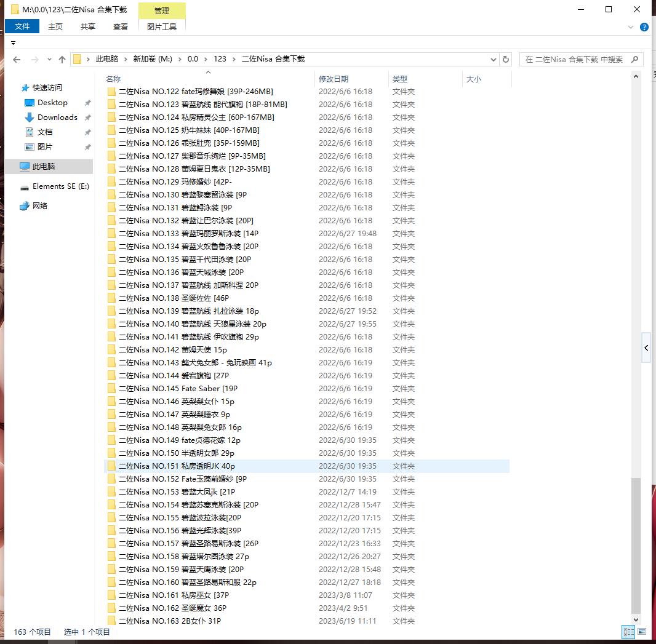This screenshot has width=656, height=644.
Task: Select folder NO.156 碧蓝光辉泳装
Action: pyautogui.click(x=306, y=531)
